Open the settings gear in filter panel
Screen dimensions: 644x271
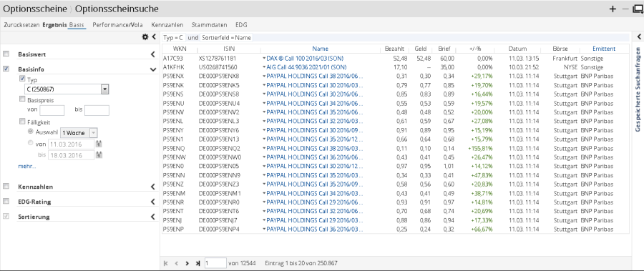pos(145,37)
